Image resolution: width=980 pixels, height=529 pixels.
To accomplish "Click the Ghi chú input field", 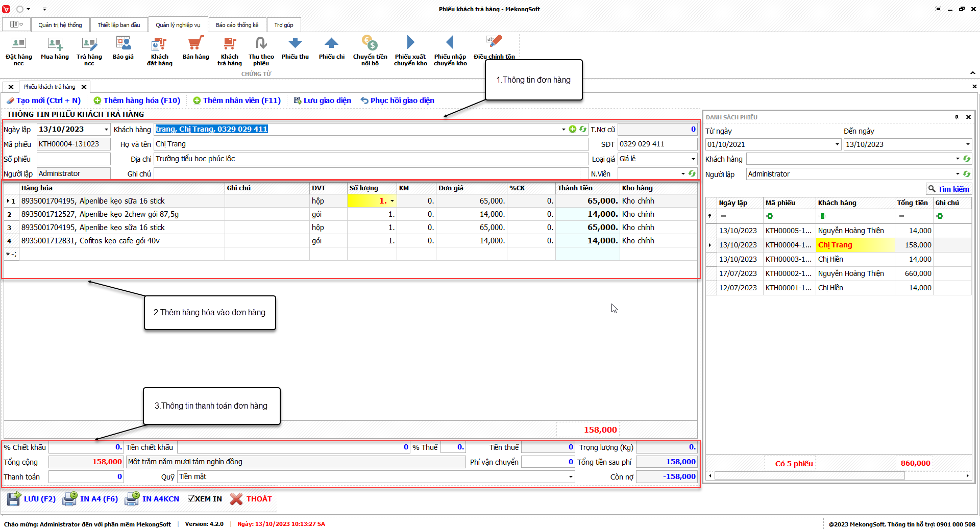I will coord(367,174).
